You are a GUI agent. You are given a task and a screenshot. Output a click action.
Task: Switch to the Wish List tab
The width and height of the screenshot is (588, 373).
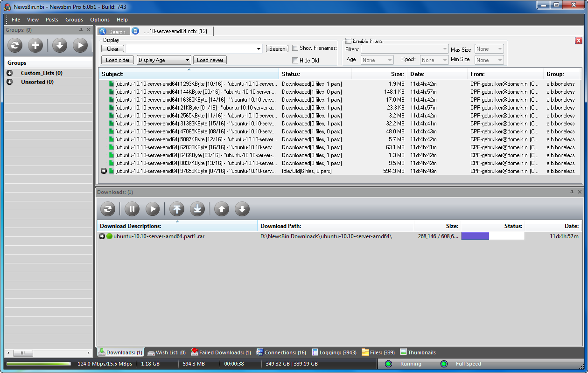pyautogui.click(x=167, y=352)
